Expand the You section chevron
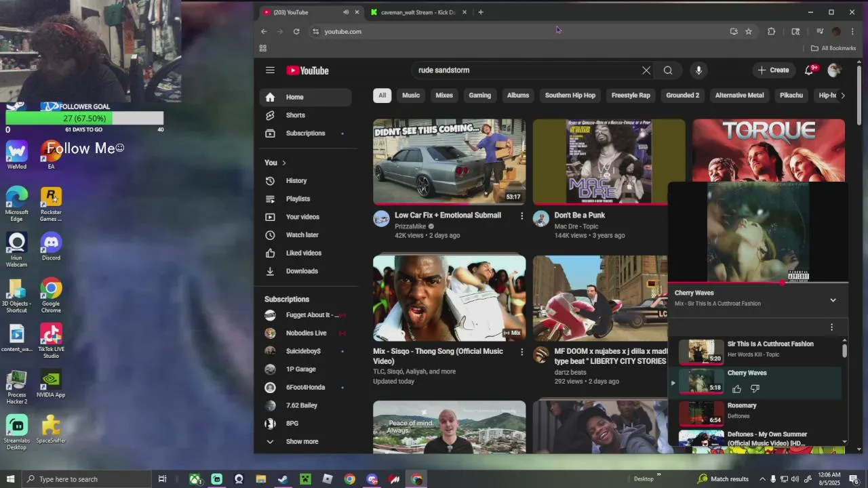The height and width of the screenshot is (488, 868). [283, 163]
